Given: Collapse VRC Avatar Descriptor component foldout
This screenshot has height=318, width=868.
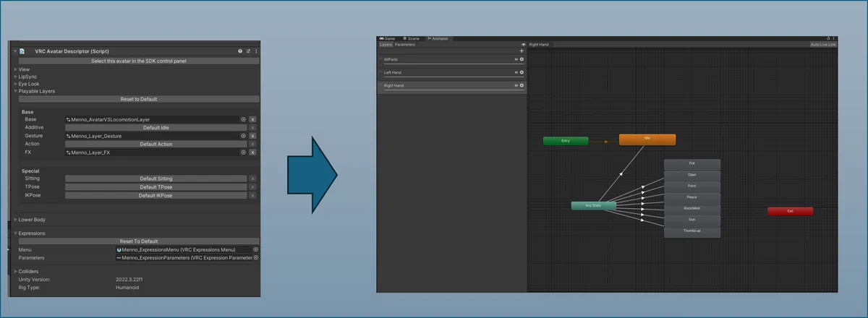Looking at the screenshot, I should tap(14, 51).
